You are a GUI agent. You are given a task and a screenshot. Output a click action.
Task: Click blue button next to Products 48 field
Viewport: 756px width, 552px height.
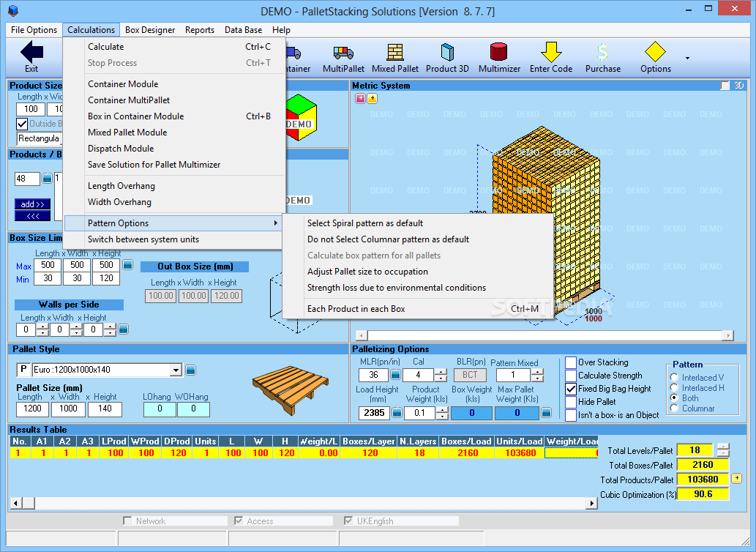(x=47, y=179)
